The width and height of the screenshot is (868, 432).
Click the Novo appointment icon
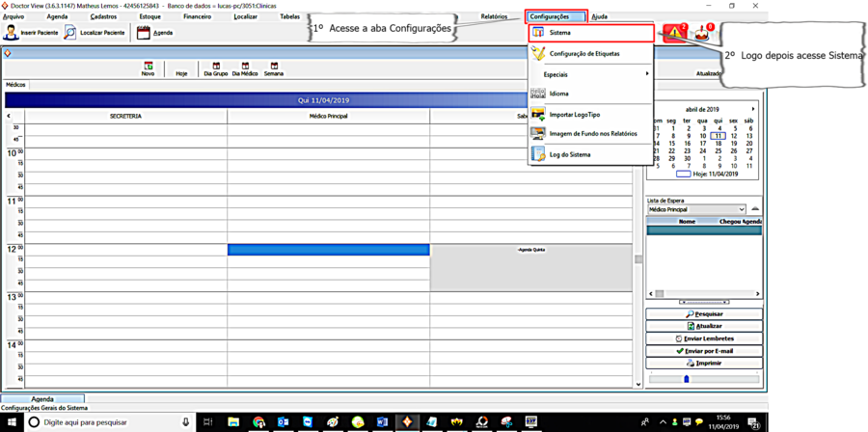tap(148, 67)
